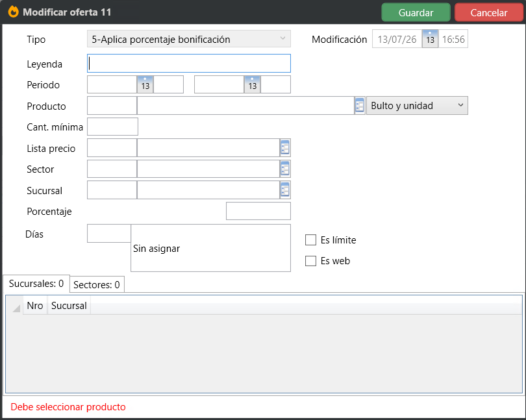The height and width of the screenshot is (420, 526).
Task: Sort by the Nro column header
Action: click(35, 306)
